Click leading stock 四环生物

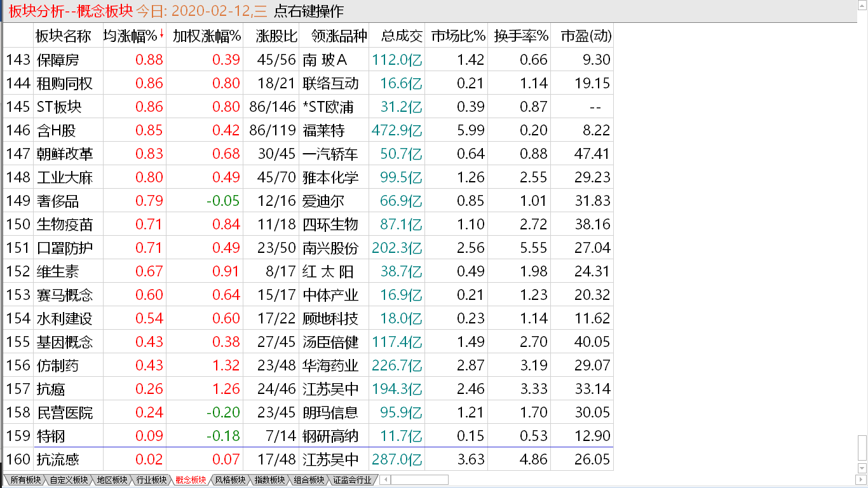pos(330,224)
